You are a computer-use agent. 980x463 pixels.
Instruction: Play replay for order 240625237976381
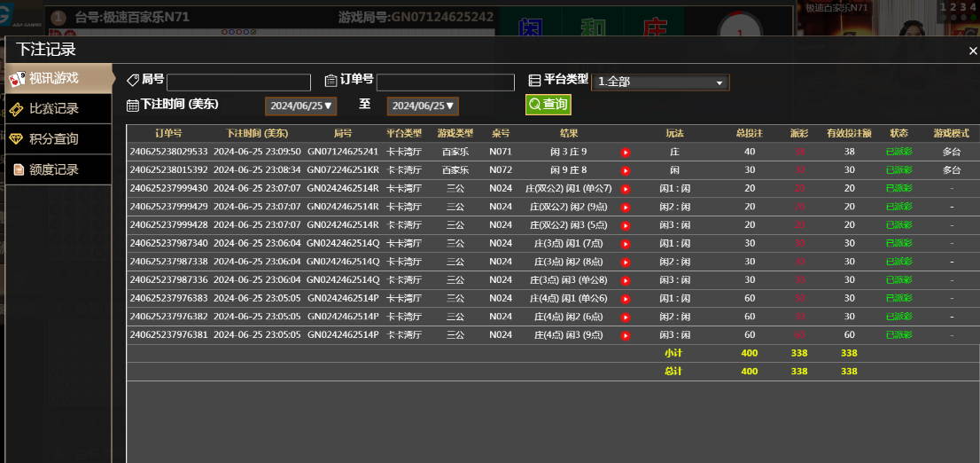(x=626, y=335)
